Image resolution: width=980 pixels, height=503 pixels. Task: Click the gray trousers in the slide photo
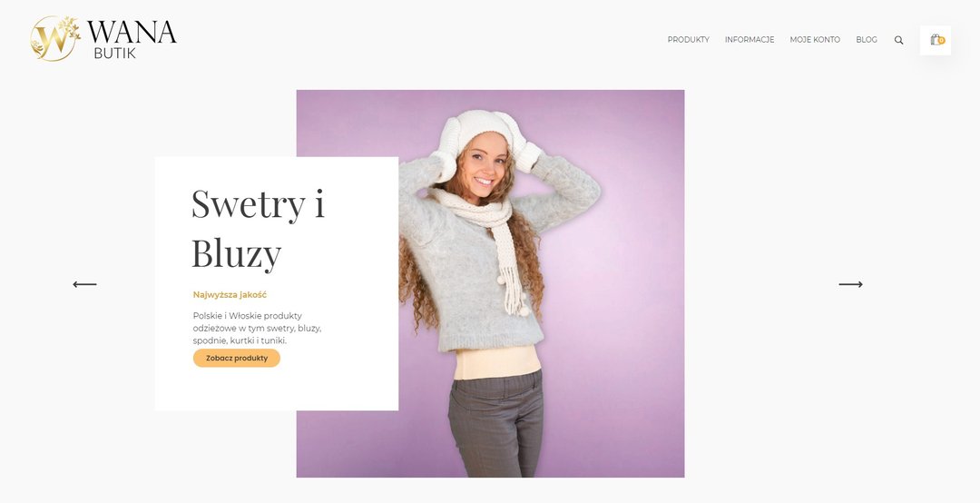point(496,423)
